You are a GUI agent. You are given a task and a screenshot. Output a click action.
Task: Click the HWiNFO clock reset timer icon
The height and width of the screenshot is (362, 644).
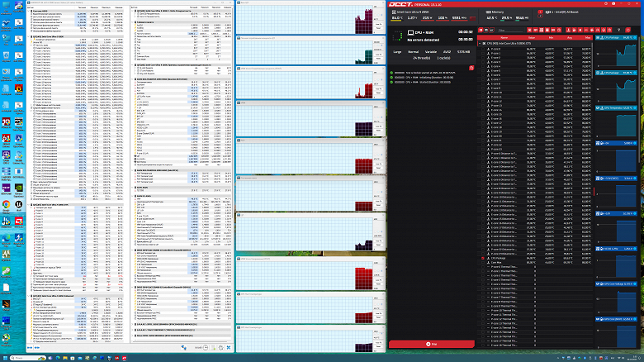pyautogui.click(x=206, y=348)
